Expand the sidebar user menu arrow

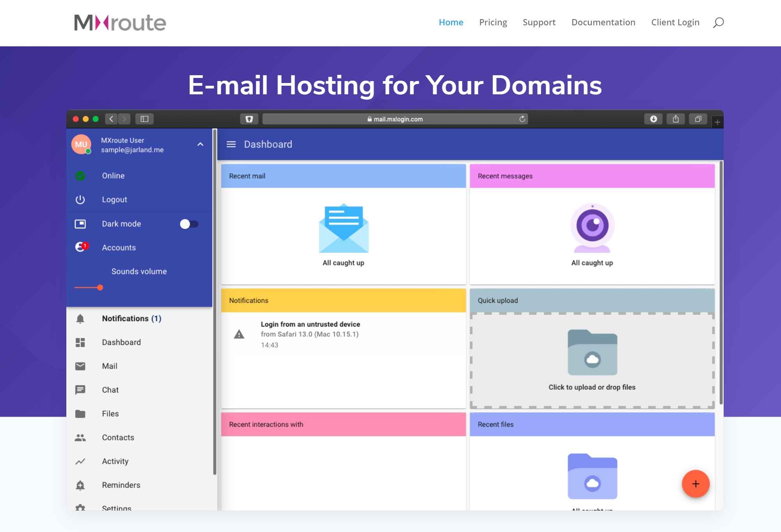click(x=200, y=145)
